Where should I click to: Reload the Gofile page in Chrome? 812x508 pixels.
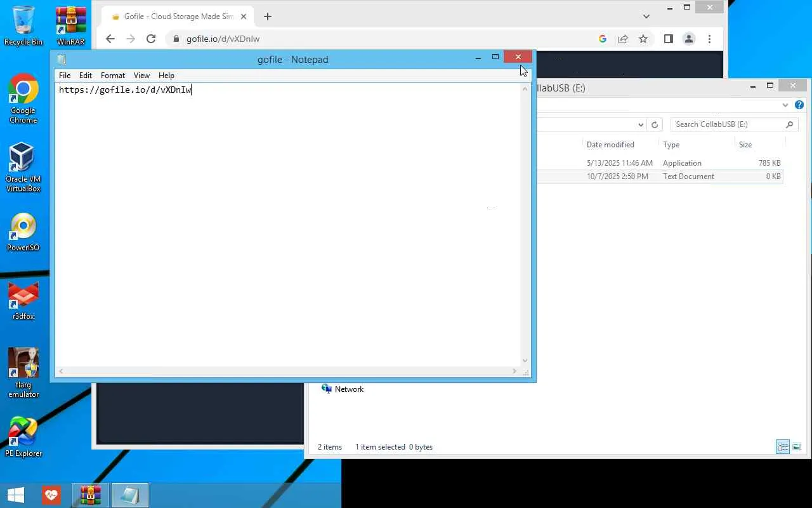pyautogui.click(x=151, y=39)
